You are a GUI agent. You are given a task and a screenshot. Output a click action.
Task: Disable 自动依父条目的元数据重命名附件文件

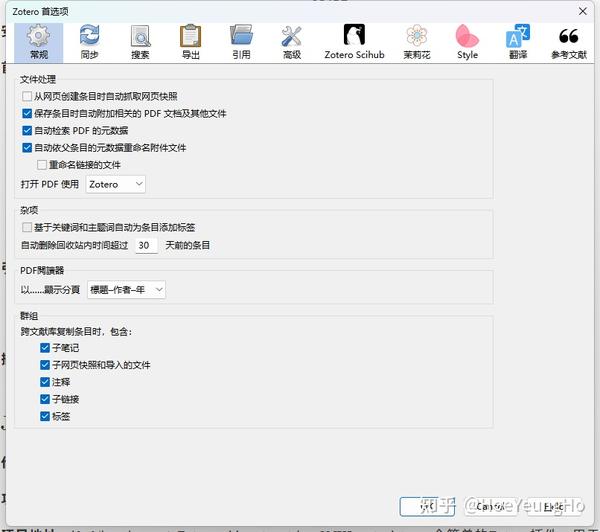27,148
